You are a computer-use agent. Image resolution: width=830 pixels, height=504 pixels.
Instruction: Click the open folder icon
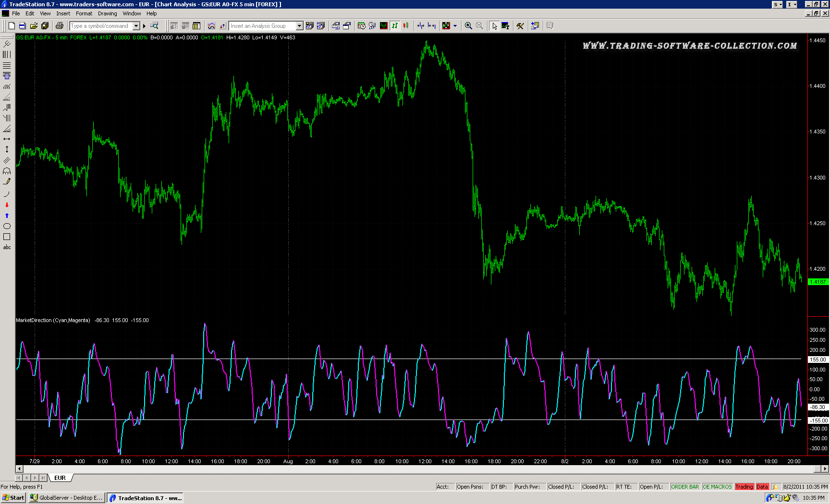tap(34, 26)
